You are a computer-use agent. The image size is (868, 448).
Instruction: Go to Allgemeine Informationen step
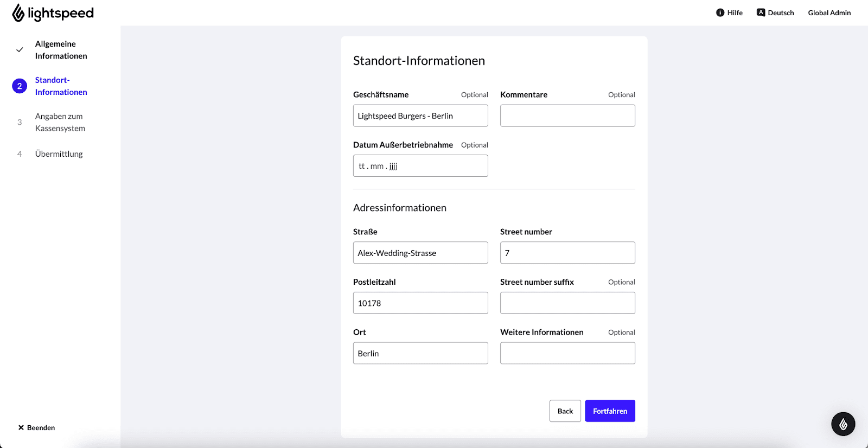click(x=61, y=50)
